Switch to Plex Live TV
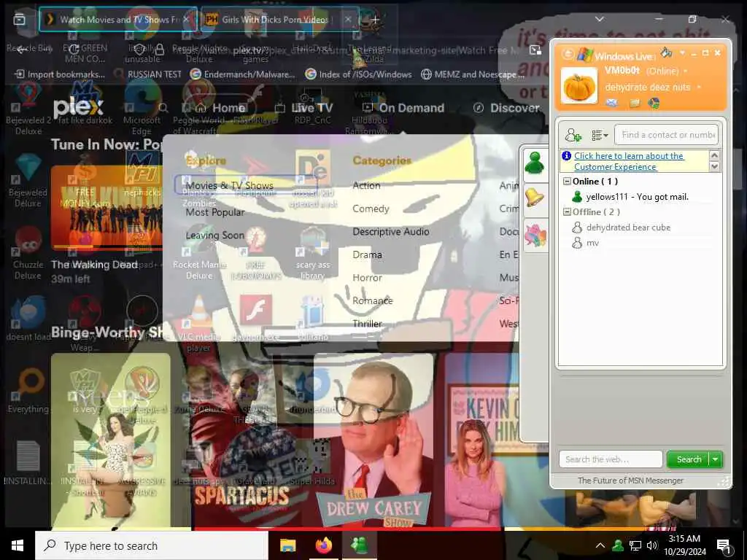The width and height of the screenshot is (747, 560). [x=304, y=108]
